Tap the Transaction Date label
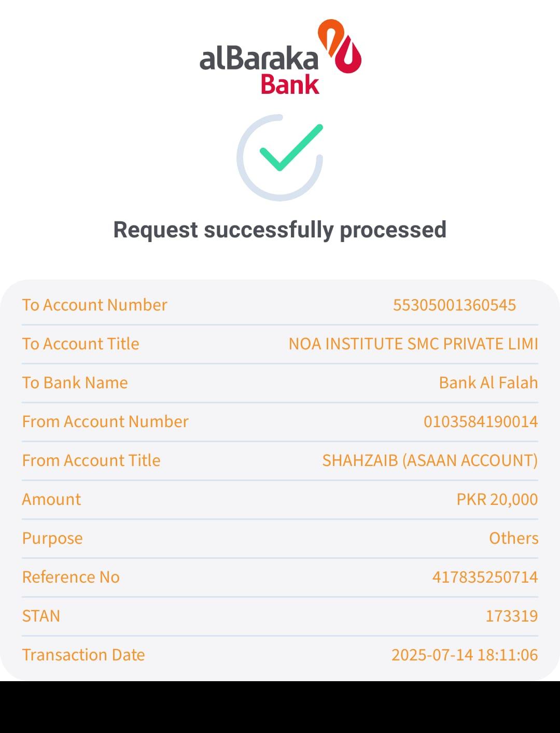560x733 pixels. (x=83, y=655)
